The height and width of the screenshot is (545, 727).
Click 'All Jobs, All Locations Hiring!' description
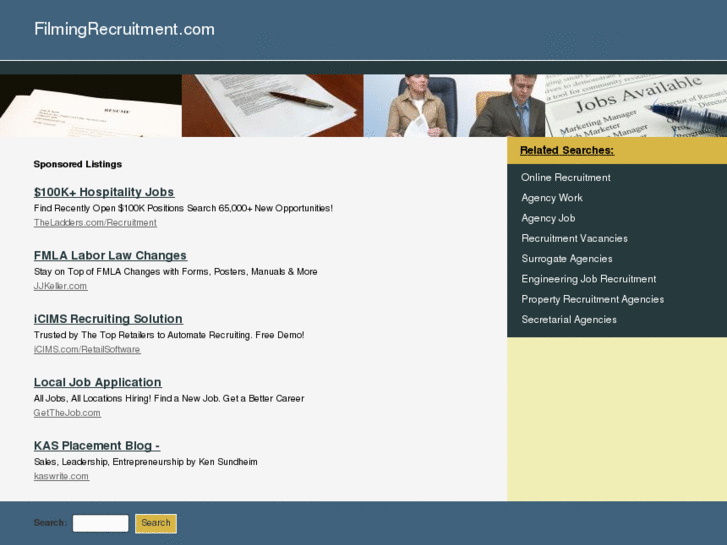(x=169, y=398)
